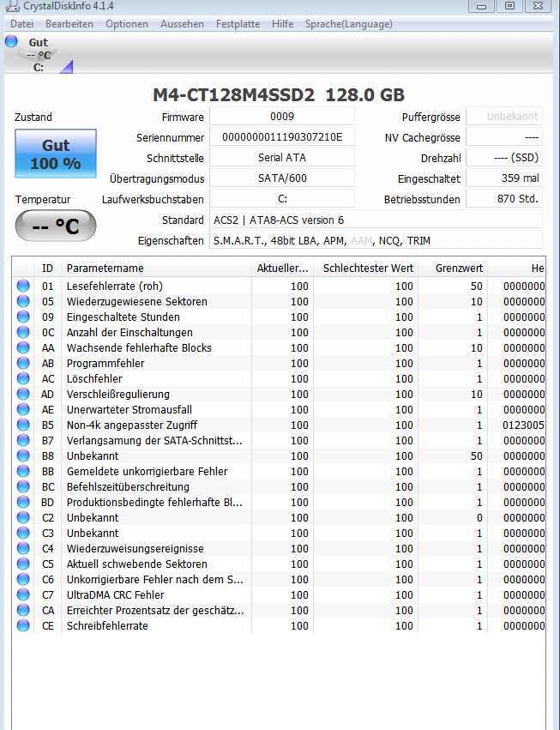
Task: Click the status orb for Eingeschaltete Stunden
Action: 23,317
